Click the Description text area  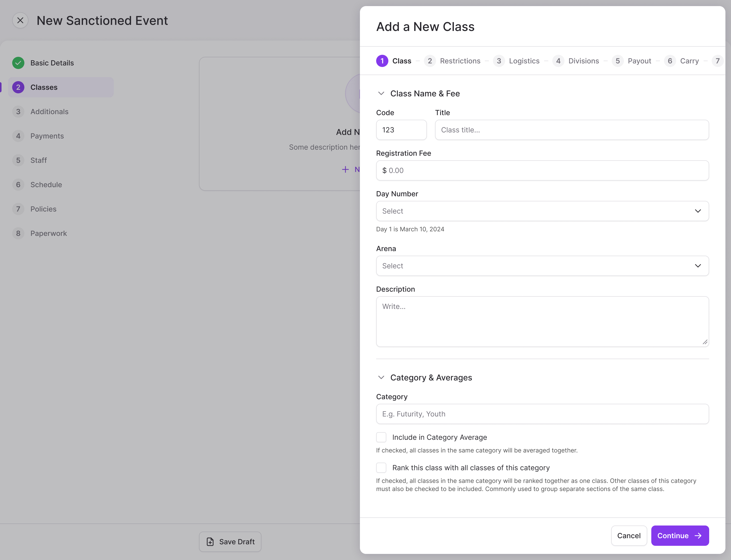pos(542,322)
